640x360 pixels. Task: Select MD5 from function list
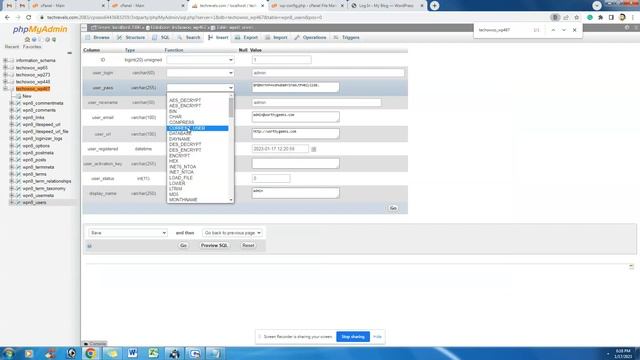pos(174,194)
